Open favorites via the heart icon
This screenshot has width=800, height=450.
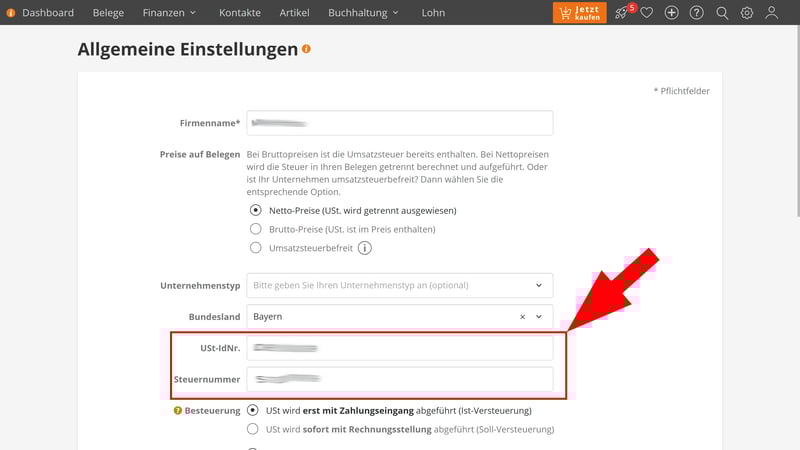point(647,13)
